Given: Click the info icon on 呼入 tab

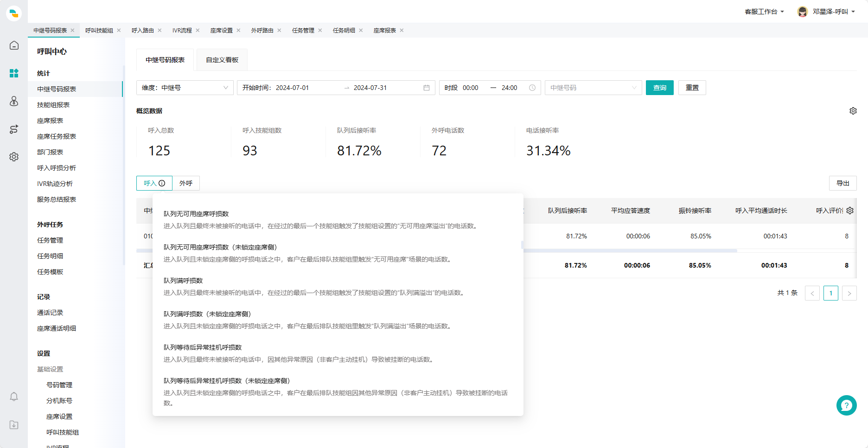Looking at the screenshot, I should point(162,183).
